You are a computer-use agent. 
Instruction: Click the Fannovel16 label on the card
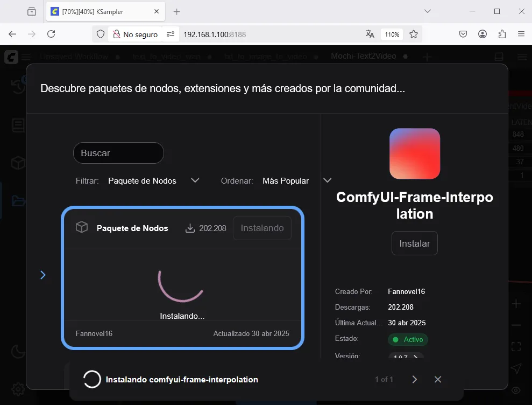pyautogui.click(x=94, y=334)
